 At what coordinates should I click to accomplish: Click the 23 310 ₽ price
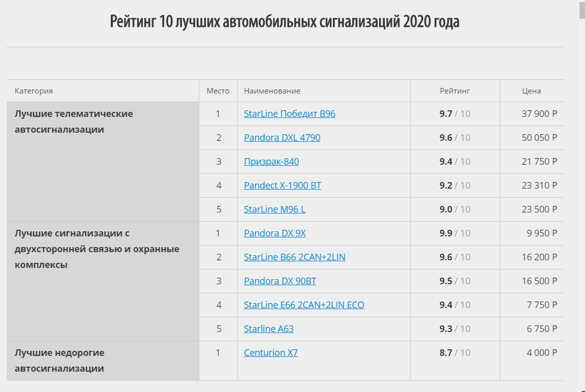point(539,186)
